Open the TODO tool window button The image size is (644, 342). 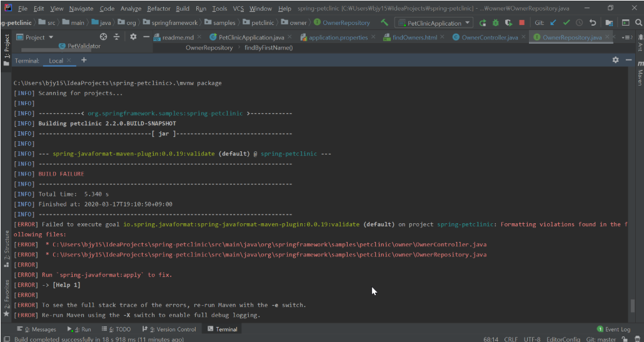click(116, 329)
